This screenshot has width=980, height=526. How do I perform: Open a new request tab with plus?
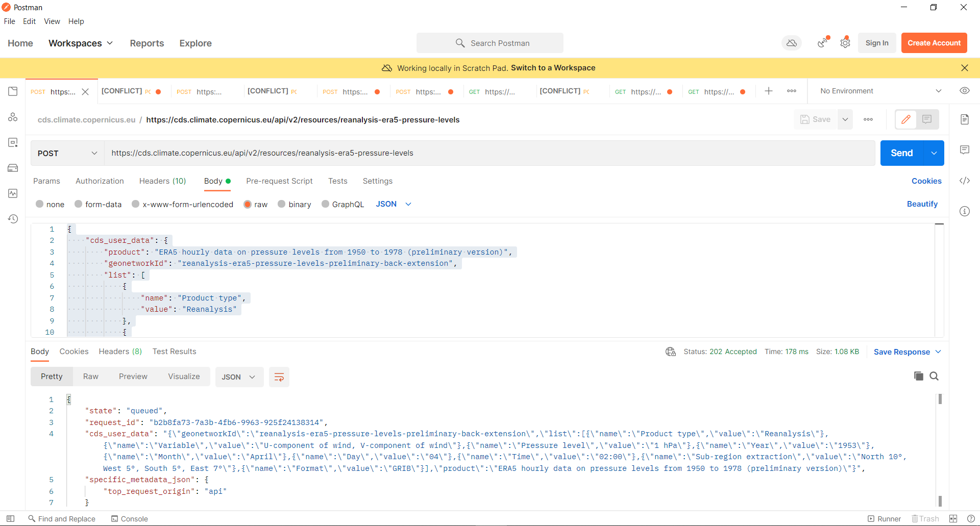(x=769, y=91)
